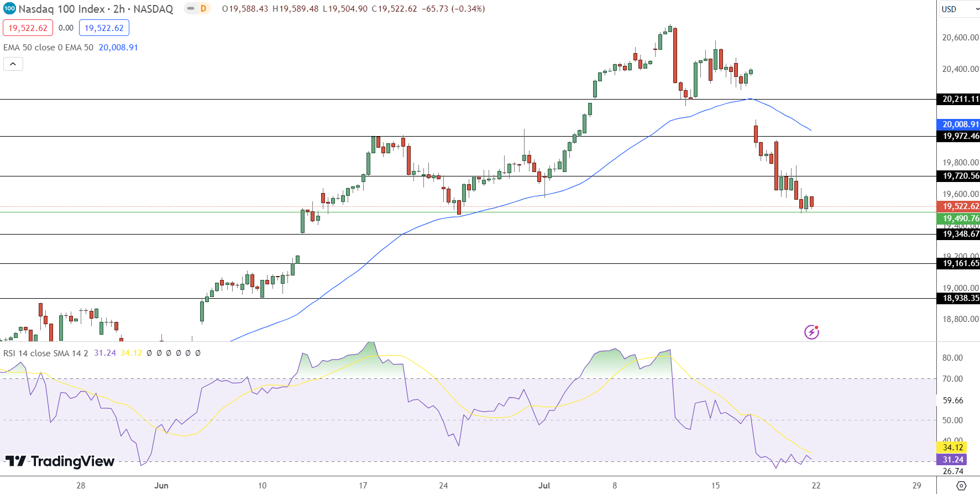Screen dimensions: 980x494
Task: Select the EMA 50 close indicator legend
Action: tap(49, 48)
